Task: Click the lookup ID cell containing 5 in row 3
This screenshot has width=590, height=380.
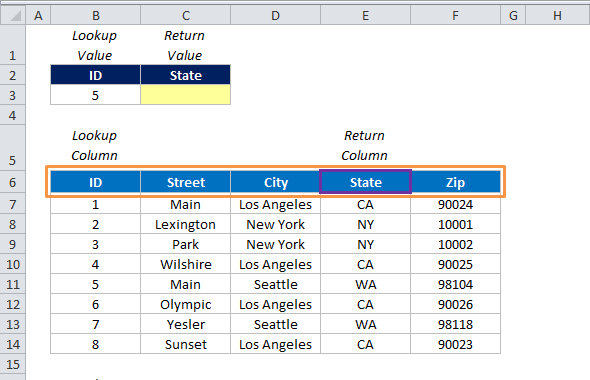Action: click(x=96, y=95)
